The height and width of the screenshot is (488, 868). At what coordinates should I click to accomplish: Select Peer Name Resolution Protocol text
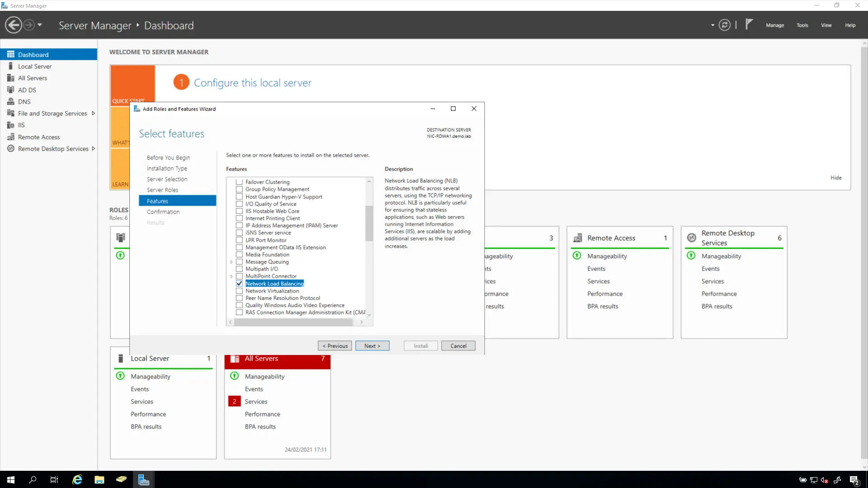pos(283,298)
